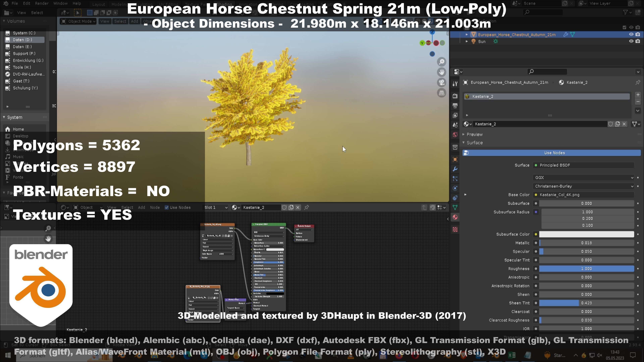Hide European_Horse_Chestnut_Autumn_21m in viewport via eye

[631, 35]
